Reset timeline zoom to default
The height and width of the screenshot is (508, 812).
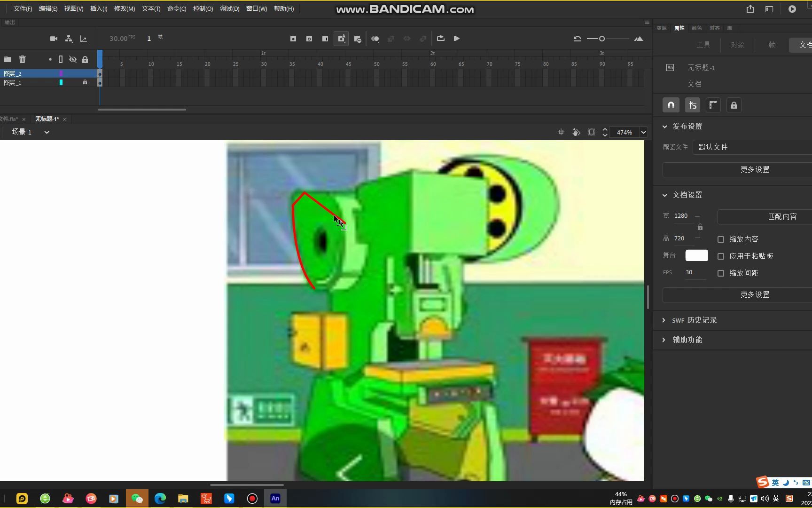578,39
